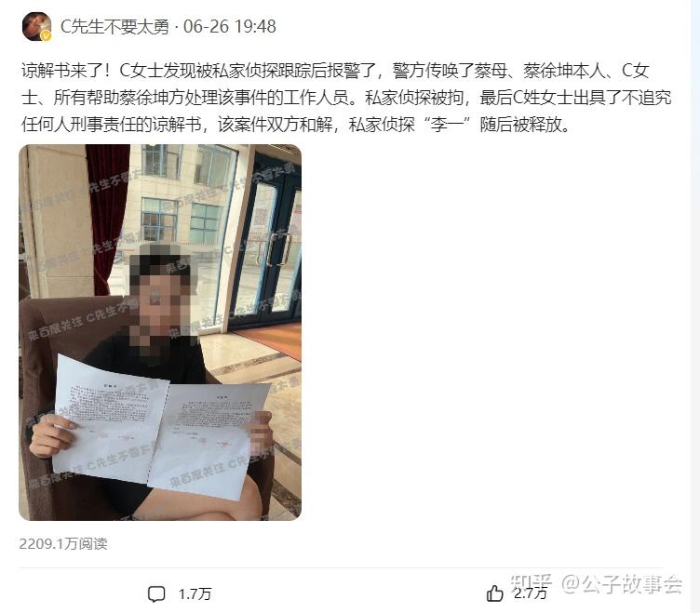700x613 pixels.
Task: Click the pixelated face in the photo
Action: [163, 299]
